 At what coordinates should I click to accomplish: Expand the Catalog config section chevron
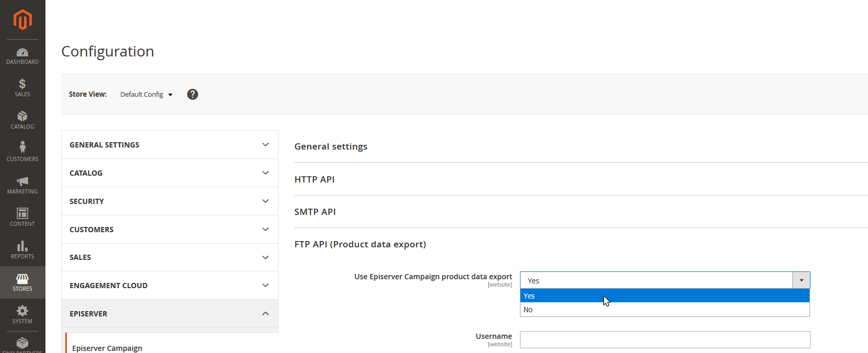[x=265, y=173]
